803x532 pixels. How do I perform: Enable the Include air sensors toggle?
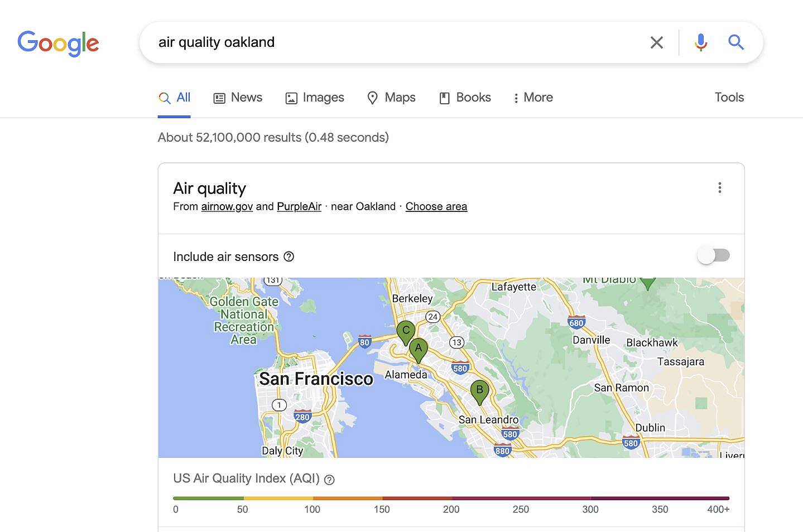(x=713, y=255)
